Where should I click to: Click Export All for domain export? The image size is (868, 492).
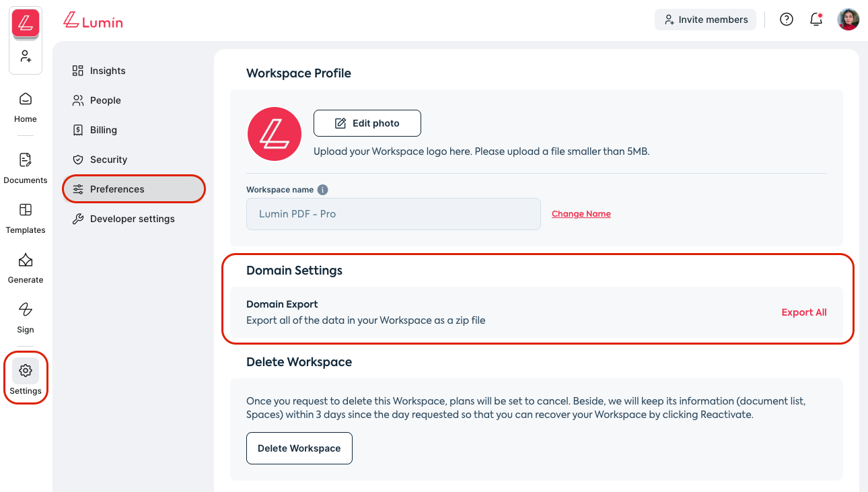coord(803,312)
